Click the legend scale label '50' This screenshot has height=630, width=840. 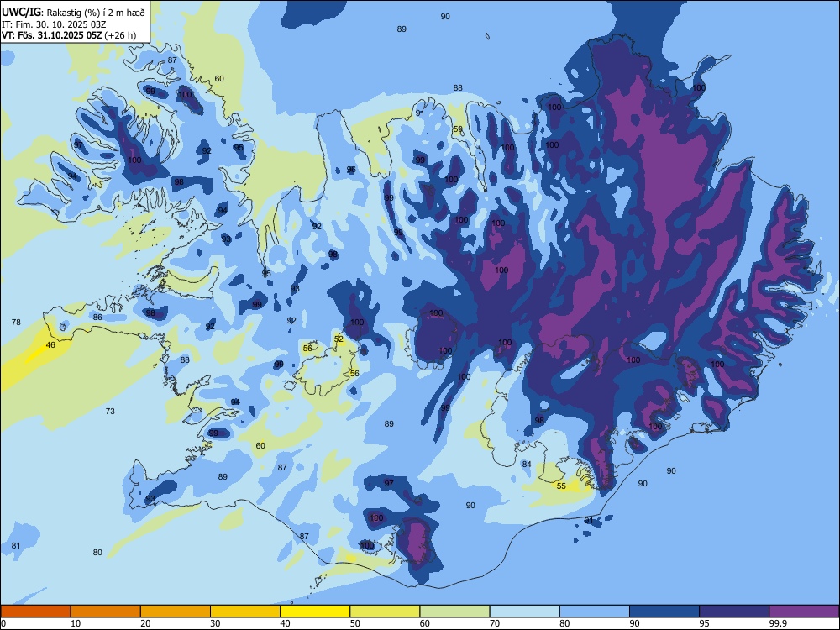pyautogui.click(x=354, y=623)
